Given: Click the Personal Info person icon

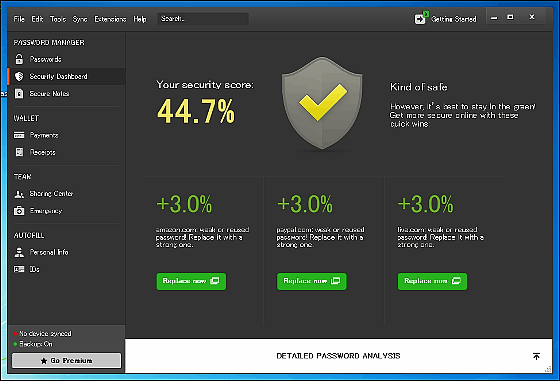Looking at the screenshot, I should click(19, 252).
